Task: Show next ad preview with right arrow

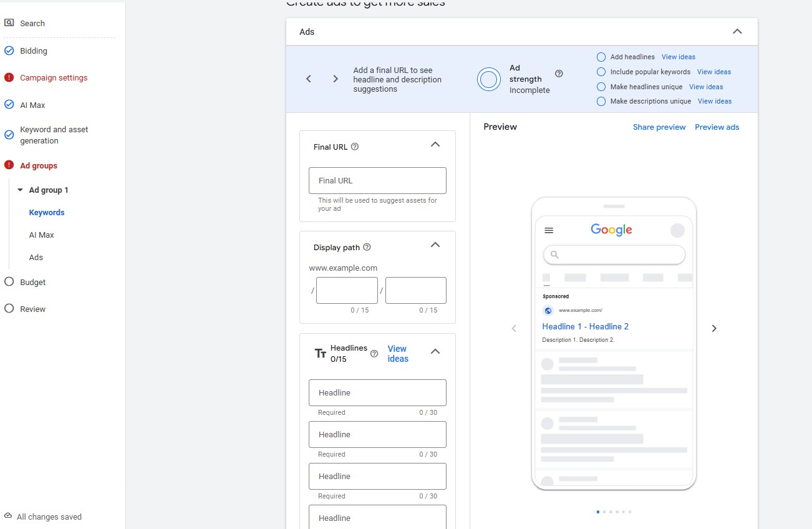Action: [714, 328]
